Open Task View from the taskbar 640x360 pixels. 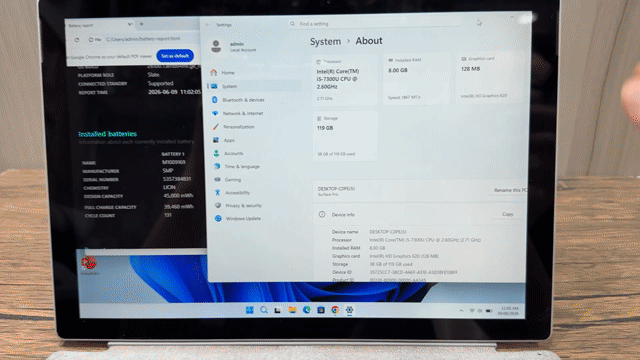pos(278,310)
